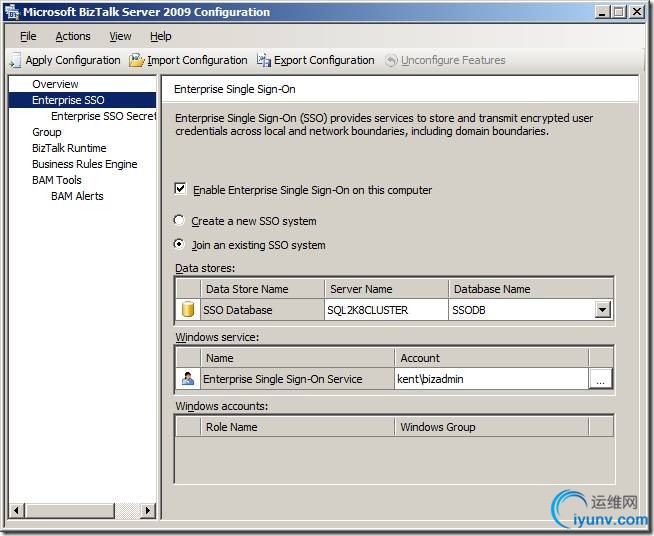Click Export Configuration label

coord(324,60)
